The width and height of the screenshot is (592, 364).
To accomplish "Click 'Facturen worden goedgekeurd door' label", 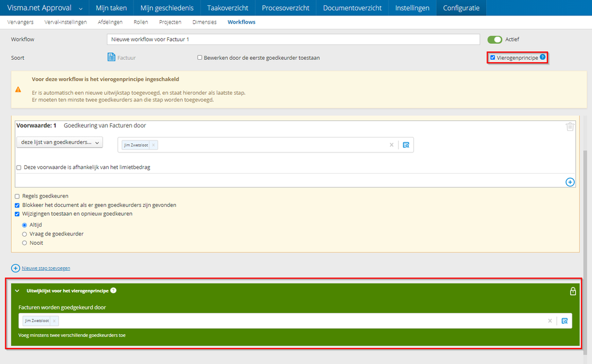I will coord(62,308).
